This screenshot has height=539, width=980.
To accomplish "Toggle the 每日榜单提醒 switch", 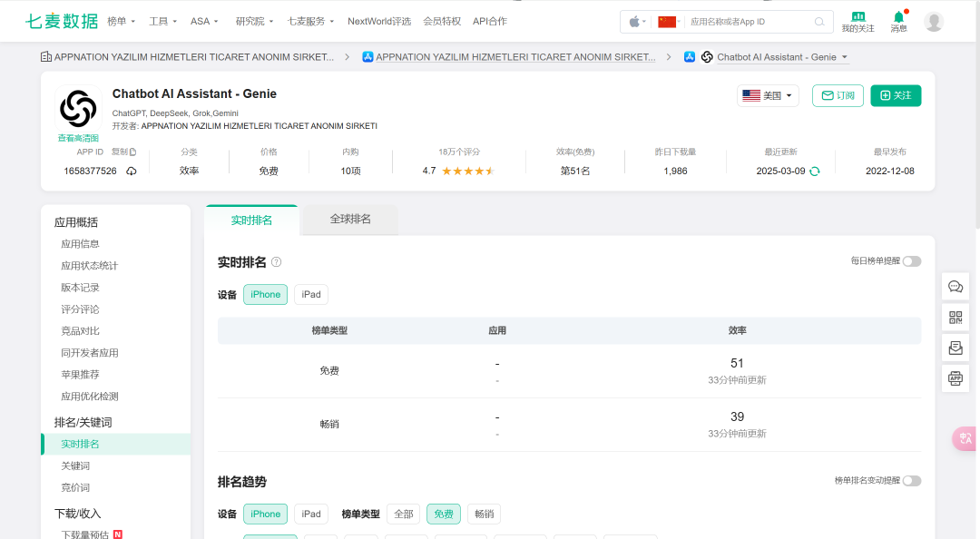I will click(x=912, y=261).
